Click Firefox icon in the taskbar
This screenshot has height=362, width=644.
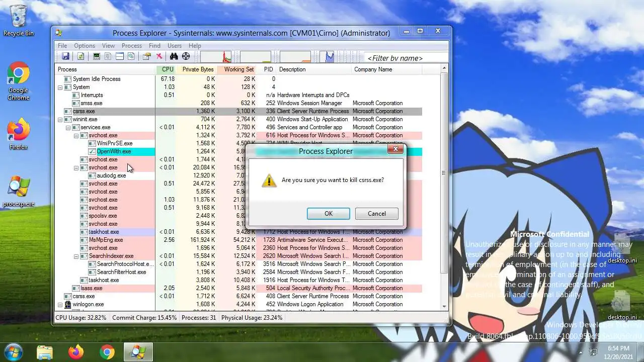point(76,352)
